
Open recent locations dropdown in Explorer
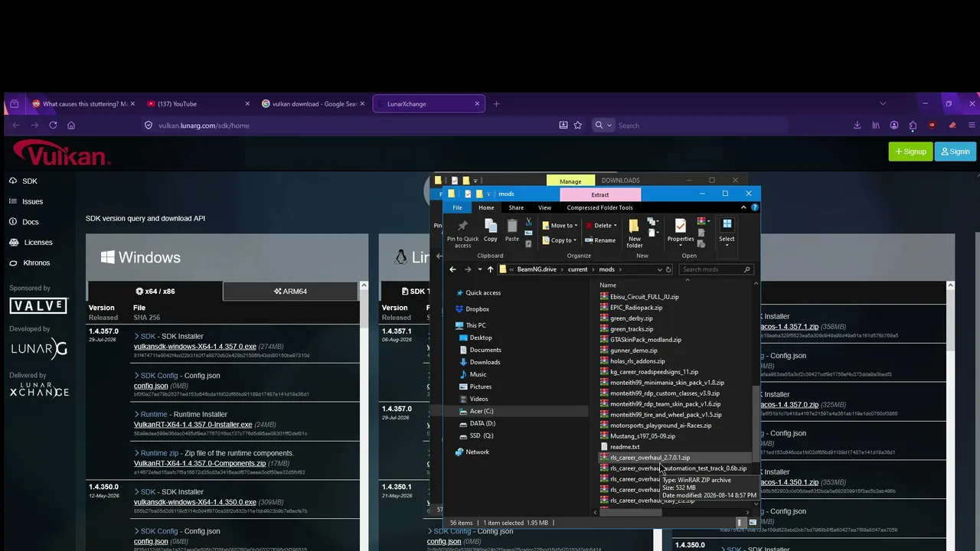(x=479, y=269)
